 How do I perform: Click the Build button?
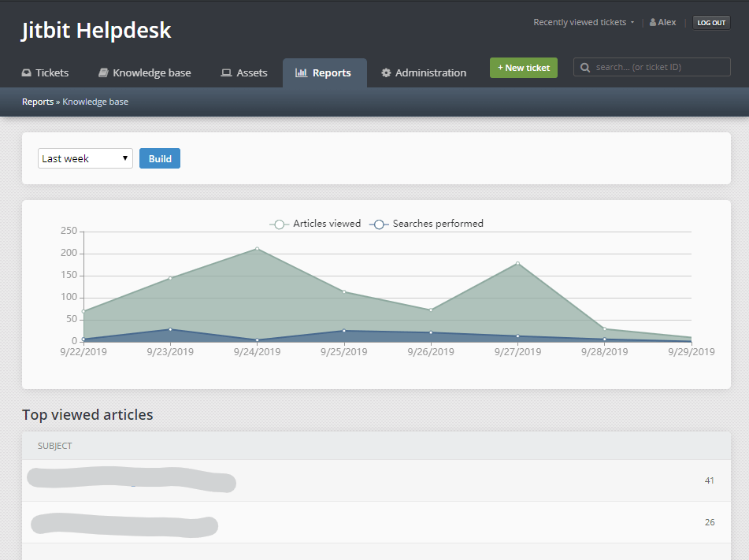(159, 158)
